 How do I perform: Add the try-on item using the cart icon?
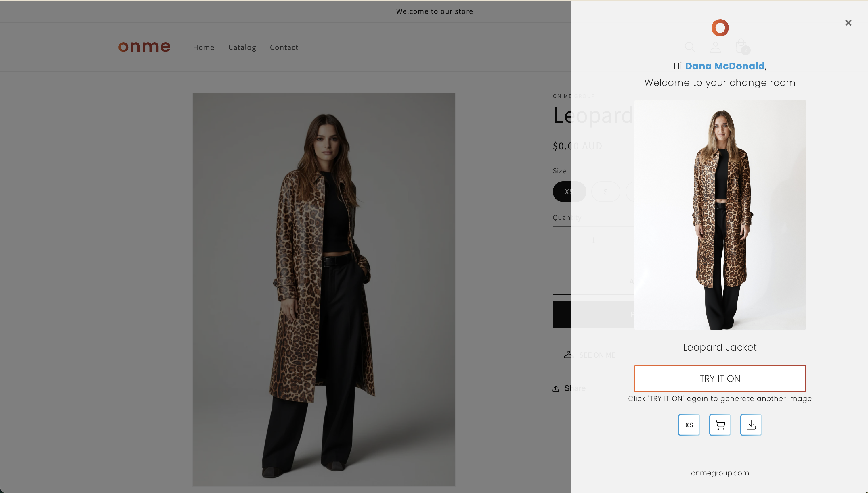pos(720,425)
